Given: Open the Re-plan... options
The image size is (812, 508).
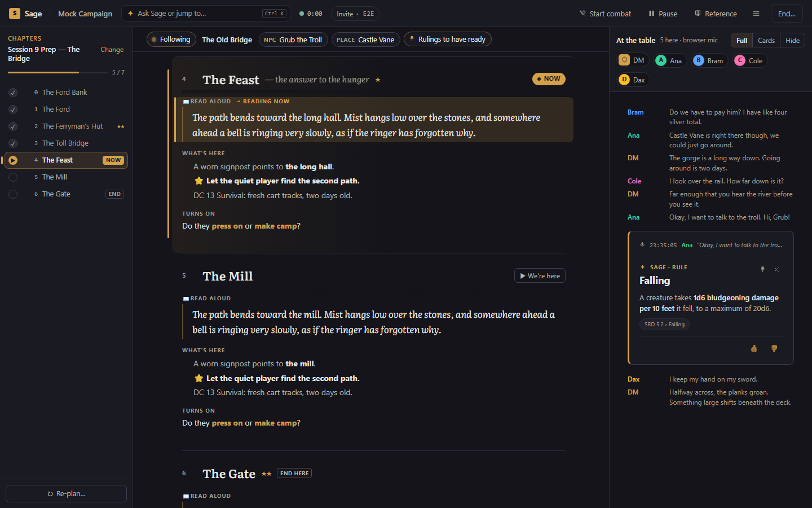Looking at the screenshot, I should 67,493.
